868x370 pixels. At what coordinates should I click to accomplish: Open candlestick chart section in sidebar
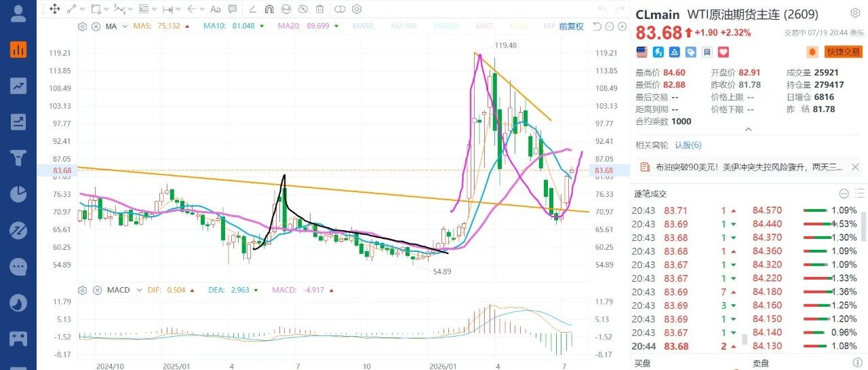click(x=18, y=49)
